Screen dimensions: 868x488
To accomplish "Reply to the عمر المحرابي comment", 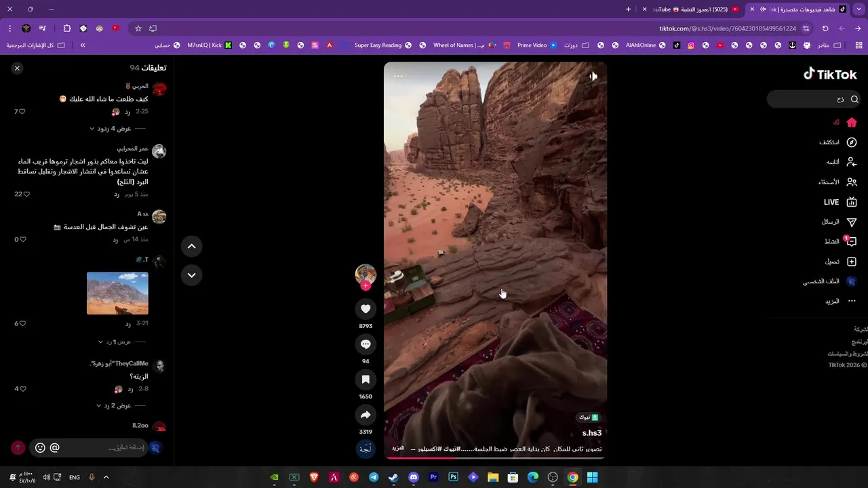I will click(x=117, y=195).
